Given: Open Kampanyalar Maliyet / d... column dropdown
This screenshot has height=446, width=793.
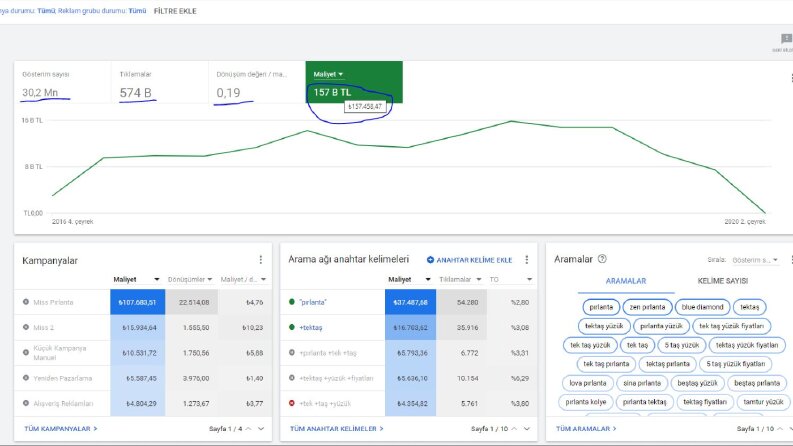Looking at the screenshot, I should pos(263,279).
